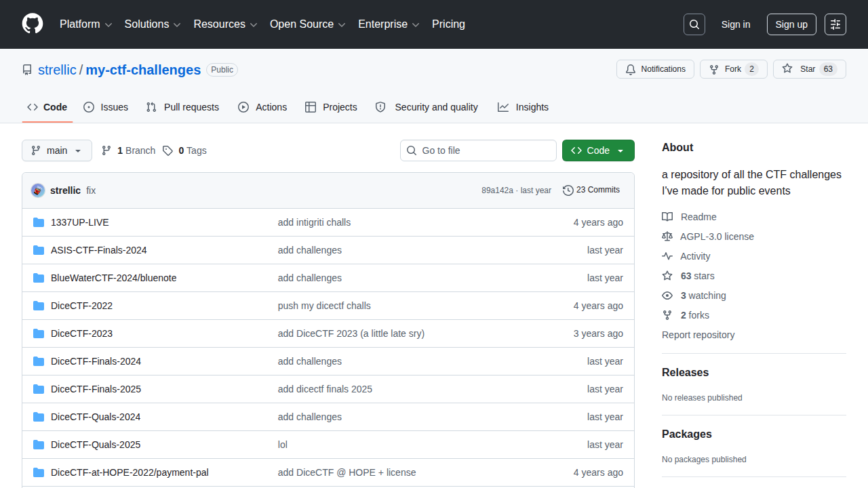Open the DiceCTF-at-HOPE-2022/payment-pal folder

coord(130,472)
